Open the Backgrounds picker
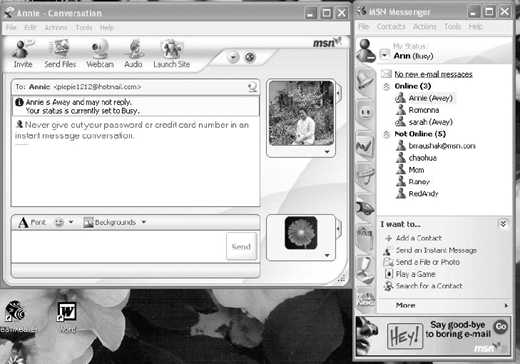 click(110, 222)
